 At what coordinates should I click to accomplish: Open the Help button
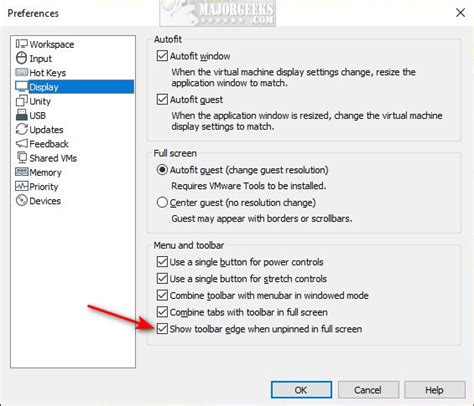point(435,390)
